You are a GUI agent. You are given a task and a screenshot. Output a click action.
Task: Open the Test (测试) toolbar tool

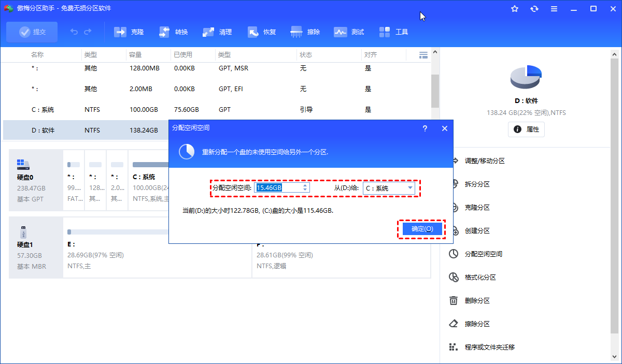coord(341,32)
